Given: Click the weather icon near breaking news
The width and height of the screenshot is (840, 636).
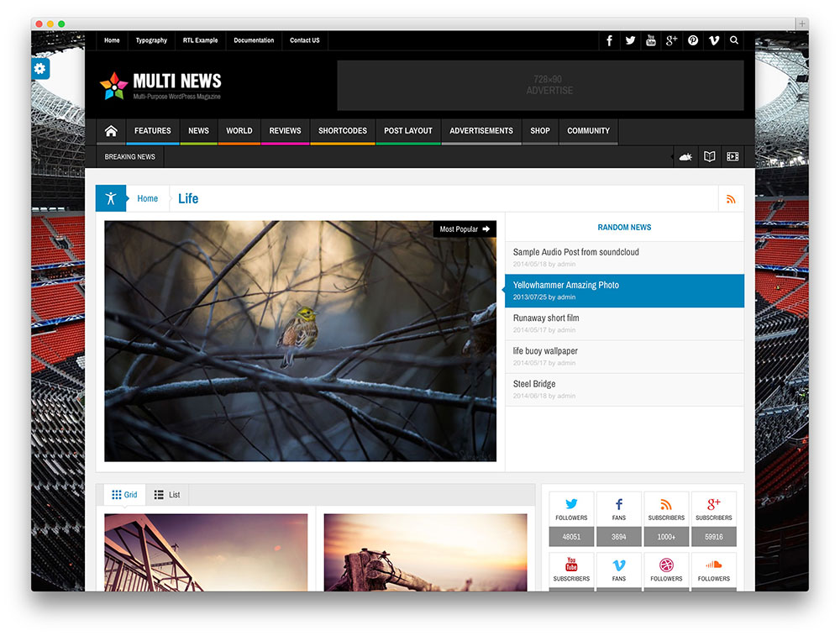Looking at the screenshot, I should [x=685, y=156].
